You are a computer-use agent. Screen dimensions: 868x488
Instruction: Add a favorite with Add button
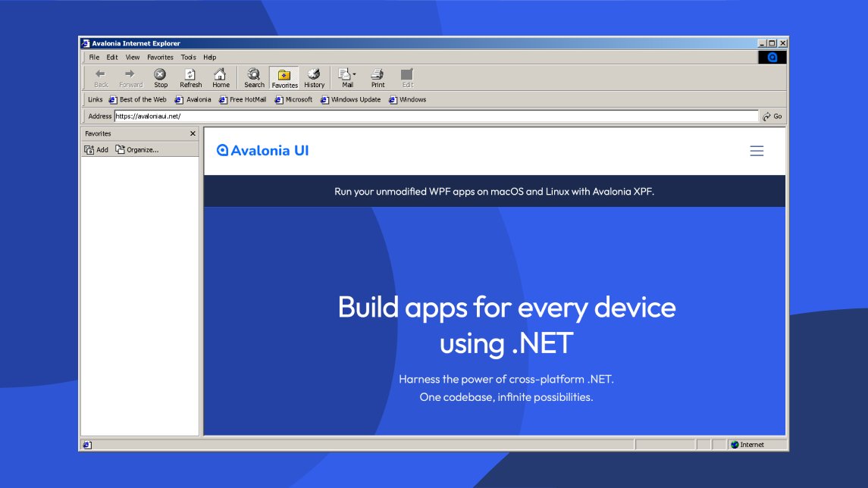pos(96,149)
